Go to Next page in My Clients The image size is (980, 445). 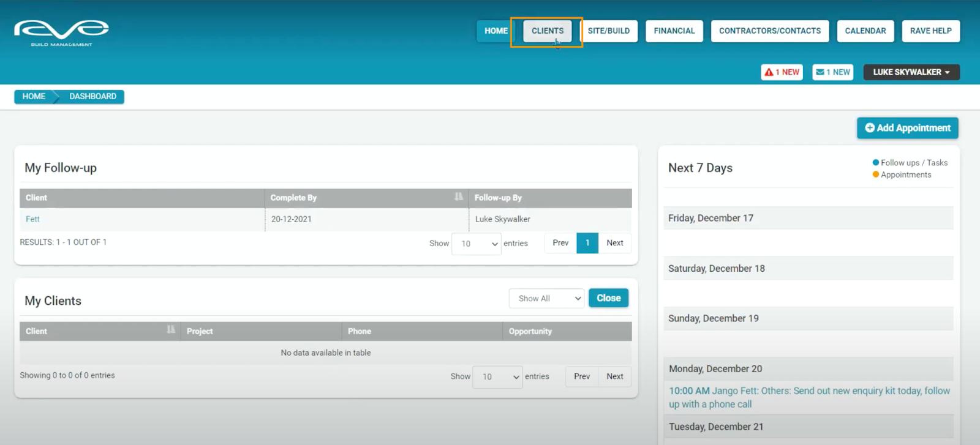coord(615,376)
